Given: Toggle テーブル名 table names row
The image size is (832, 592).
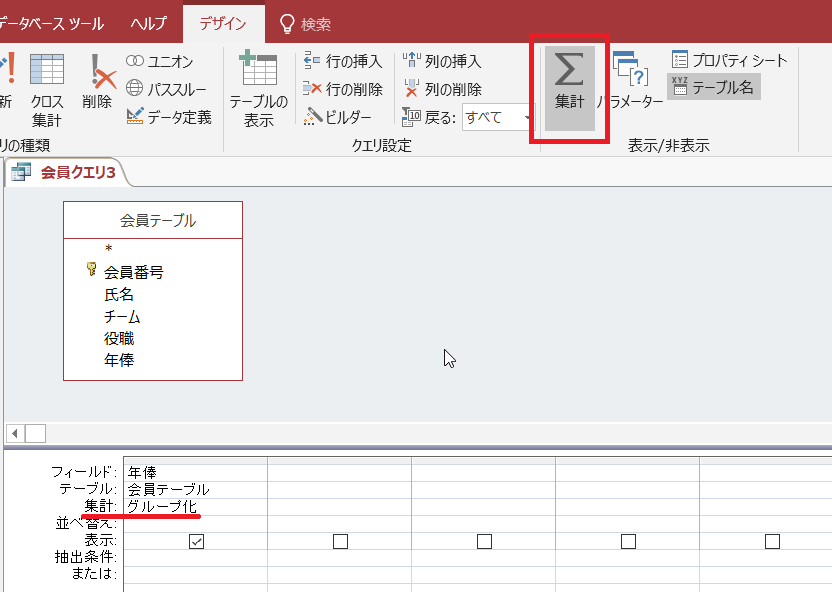Looking at the screenshot, I should point(714,87).
